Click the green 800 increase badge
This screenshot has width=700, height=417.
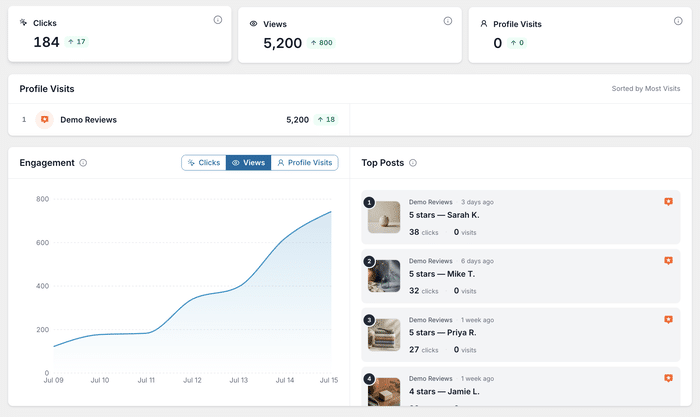coord(321,43)
